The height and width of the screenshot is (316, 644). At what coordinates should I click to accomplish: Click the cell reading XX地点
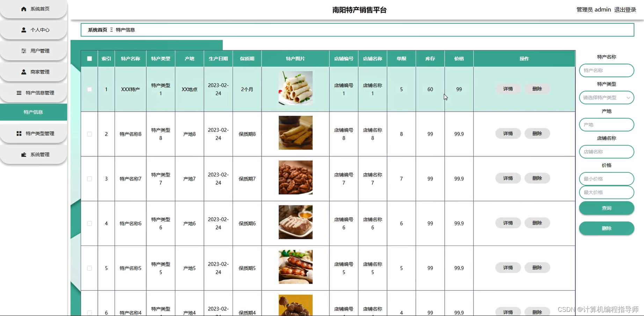189,89
